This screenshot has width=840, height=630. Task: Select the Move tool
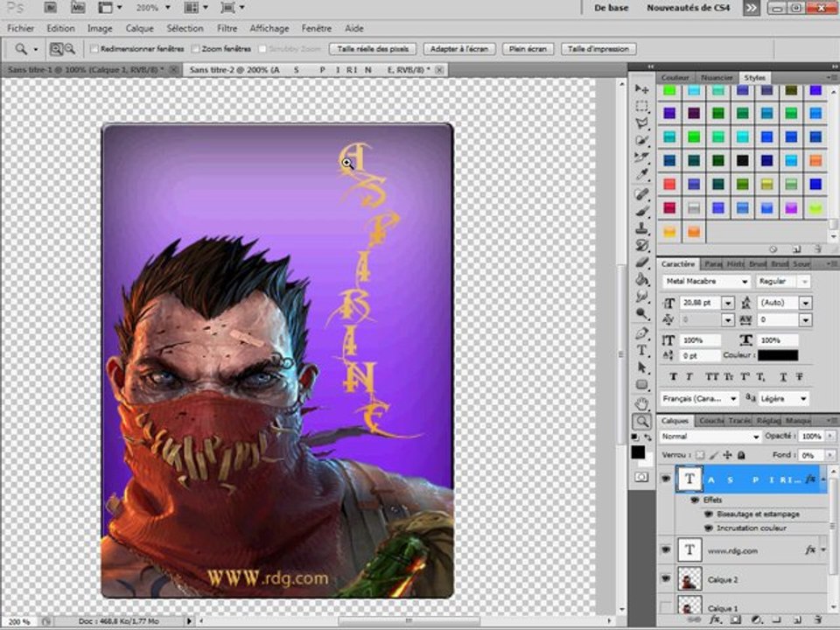pyautogui.click(x=641, y=88)
